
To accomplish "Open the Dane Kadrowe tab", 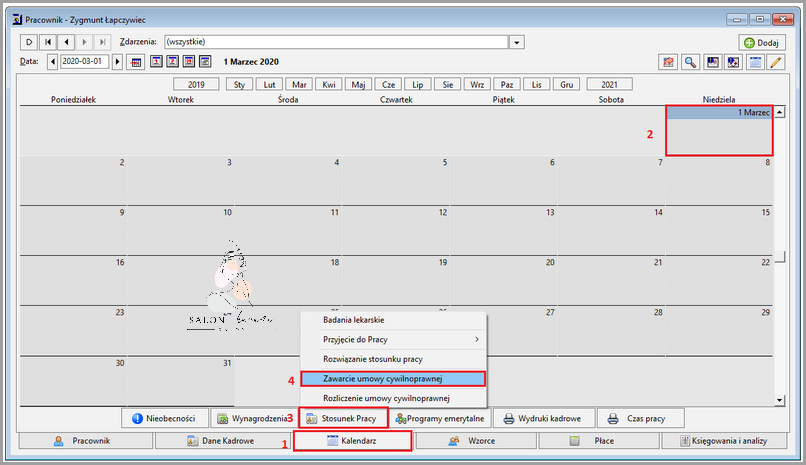I will pyautogui.click(x=226, y=441).
